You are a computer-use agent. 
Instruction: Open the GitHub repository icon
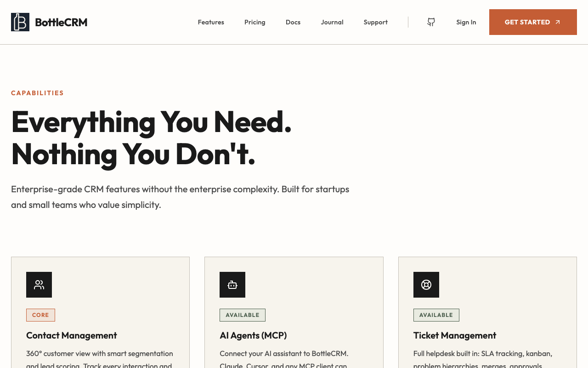click(431, 22)
